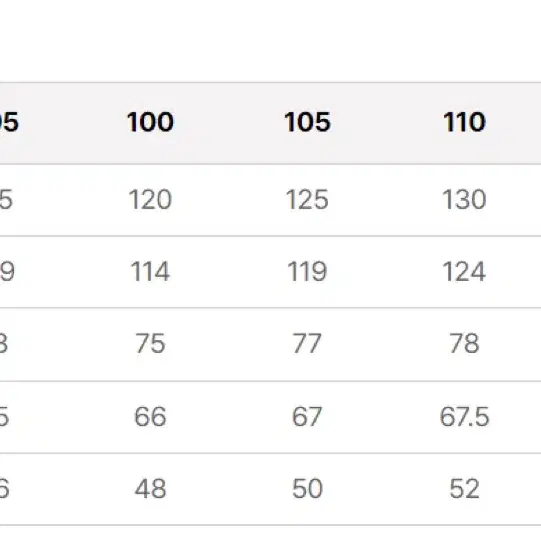Click the 100 column header
The width and height of the screenshot is (541, 541).
click(150, 122)
